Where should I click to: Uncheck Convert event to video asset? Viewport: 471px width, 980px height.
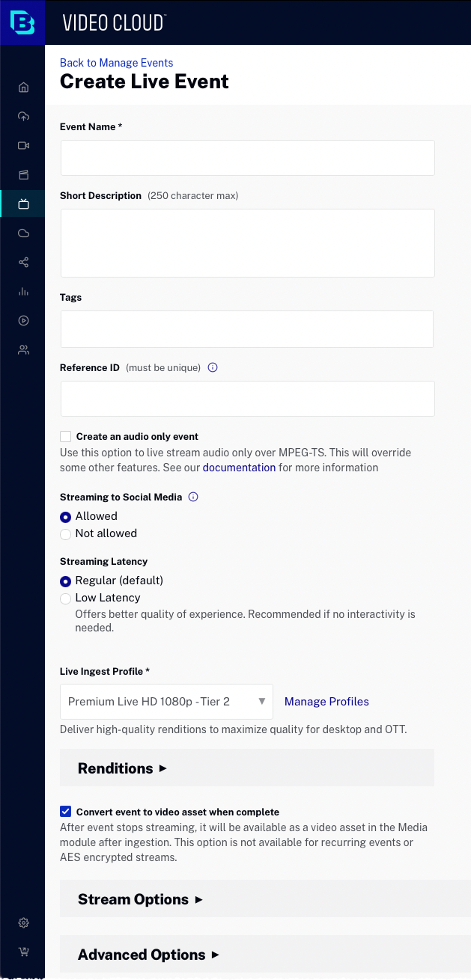(x=66, y=812)
